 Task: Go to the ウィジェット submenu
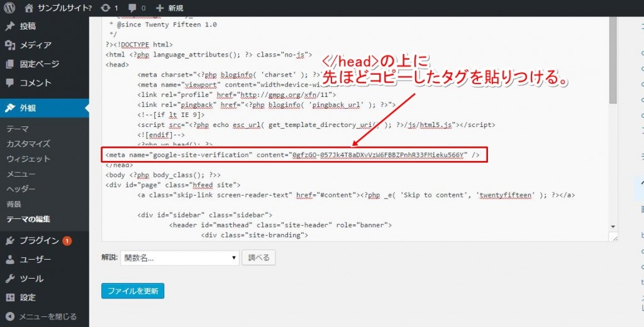(28, 159)
